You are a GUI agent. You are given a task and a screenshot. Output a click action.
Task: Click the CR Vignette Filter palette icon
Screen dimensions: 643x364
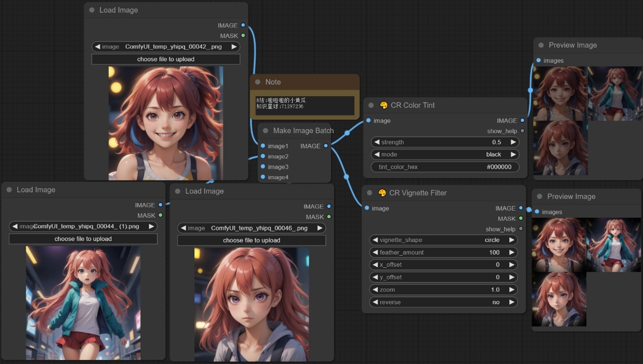[x=382, y=193]
